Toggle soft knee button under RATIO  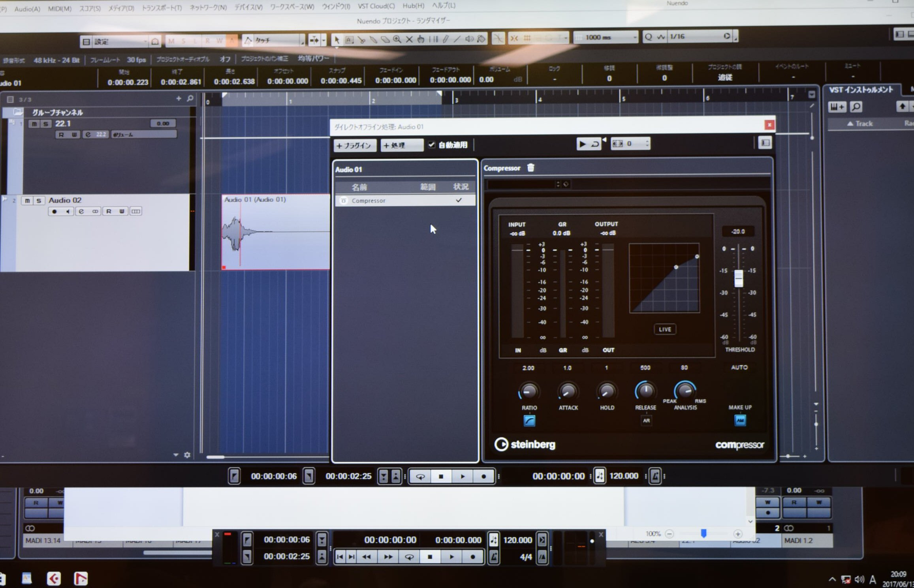pyautogui.click(x=529, y=421)
